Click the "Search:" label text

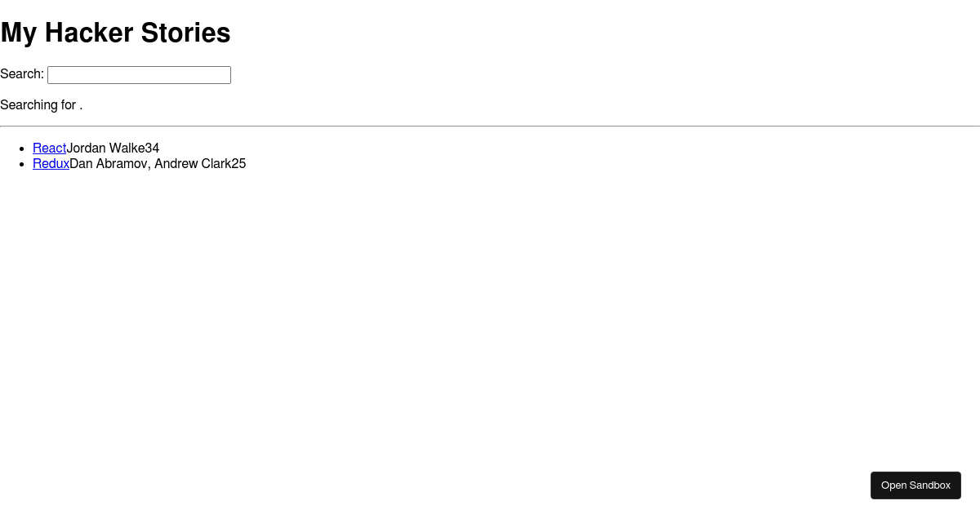[22, 74]
